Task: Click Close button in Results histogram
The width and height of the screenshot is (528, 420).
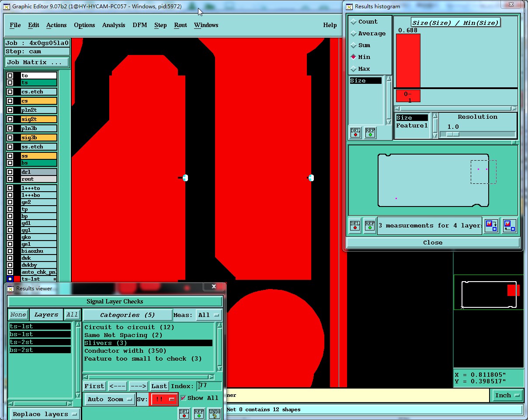Action: (433, 242)
